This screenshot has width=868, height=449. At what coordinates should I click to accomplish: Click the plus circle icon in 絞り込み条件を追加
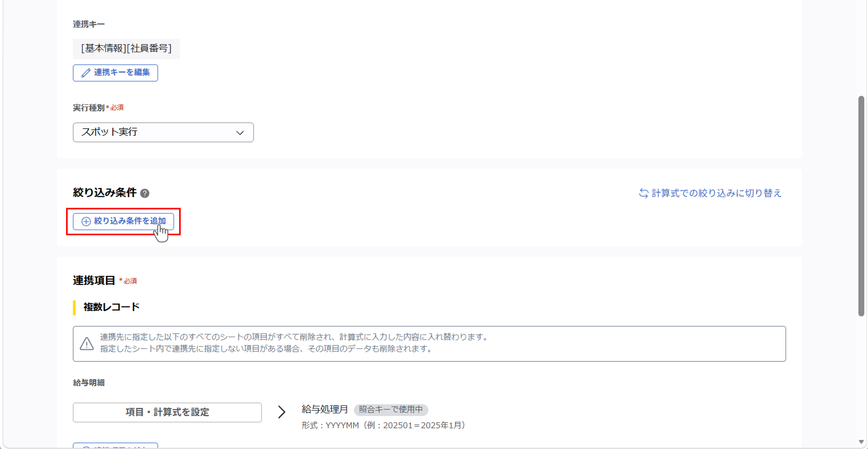click(86, 221)
